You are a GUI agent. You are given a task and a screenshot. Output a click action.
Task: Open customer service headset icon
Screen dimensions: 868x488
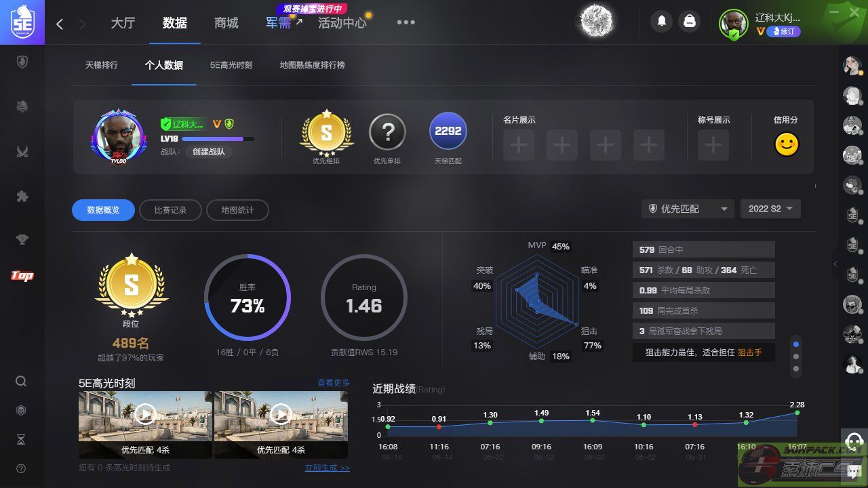[x=854, y=441]
